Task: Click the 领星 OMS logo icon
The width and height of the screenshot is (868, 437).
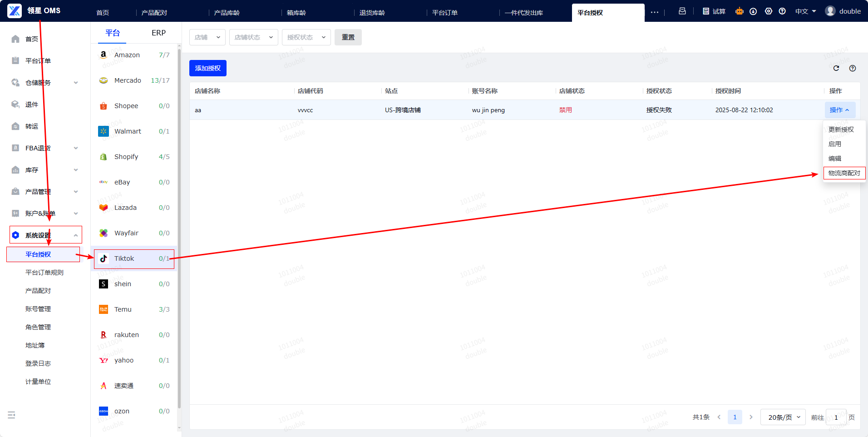Action: click(x=15, y=11)
